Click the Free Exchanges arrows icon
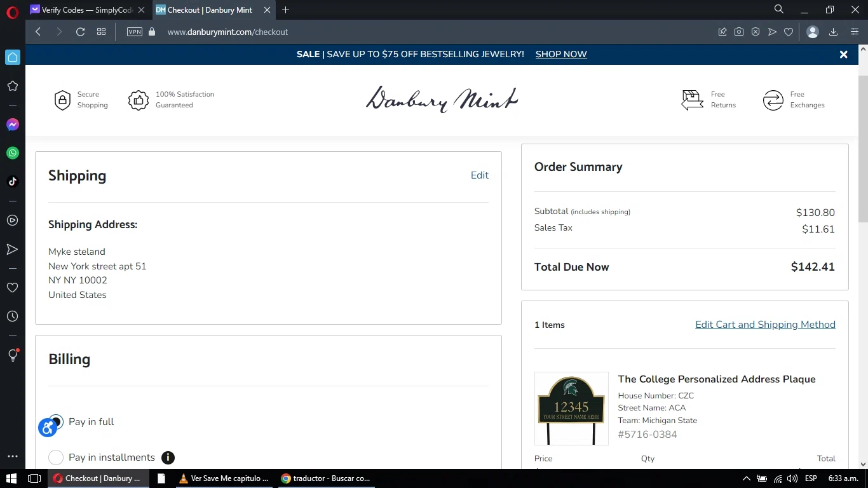The width and height of the screenshot is (868, 488). pyautogui.click(x=773, y=100)
